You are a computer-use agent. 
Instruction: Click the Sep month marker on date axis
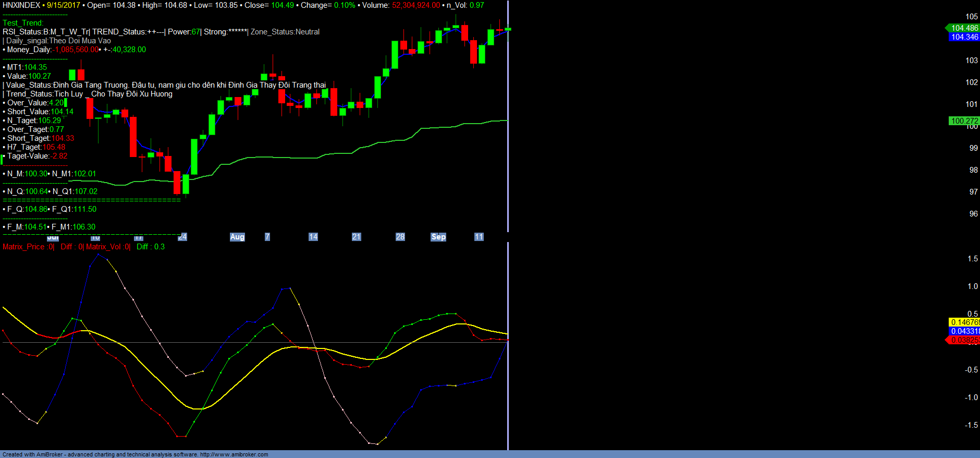438,237
